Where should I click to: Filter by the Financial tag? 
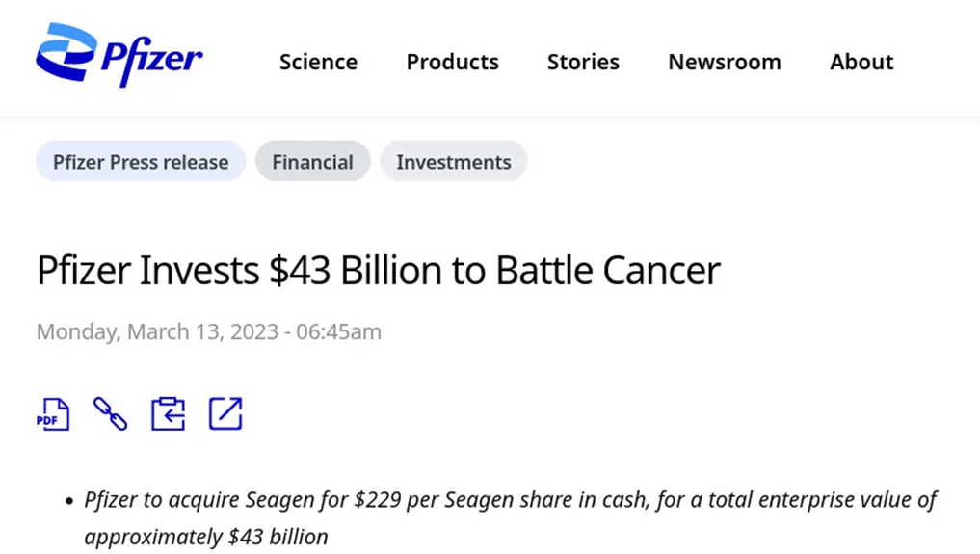(312, 162)
